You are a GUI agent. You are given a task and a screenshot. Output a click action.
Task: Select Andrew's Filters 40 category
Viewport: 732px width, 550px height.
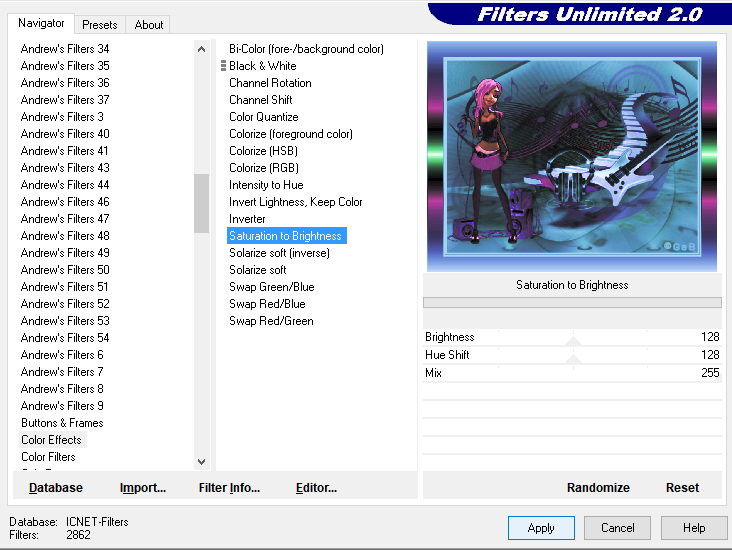tap(65, 134)
